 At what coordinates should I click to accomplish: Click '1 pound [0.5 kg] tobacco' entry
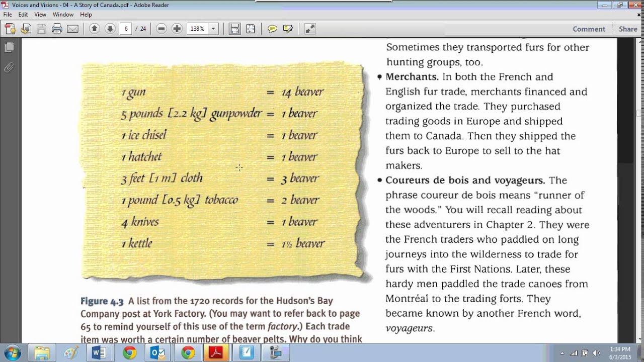pos(179,200)
